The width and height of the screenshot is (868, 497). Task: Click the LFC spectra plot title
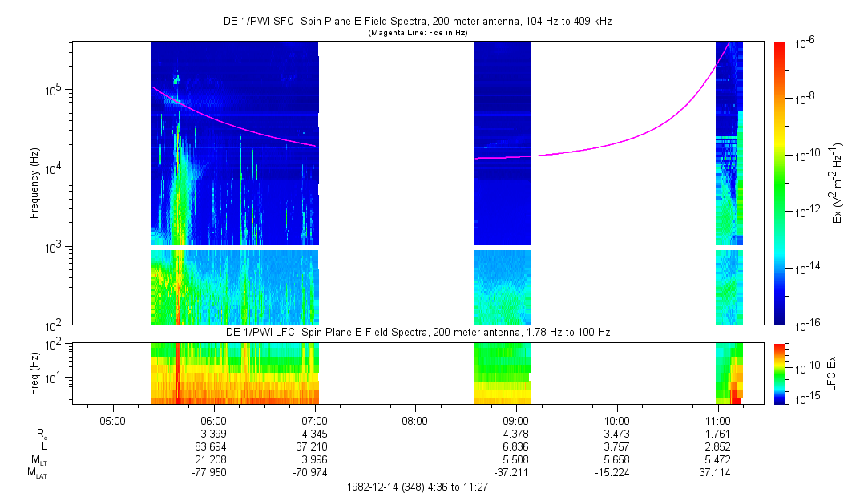tap(418, 332)
